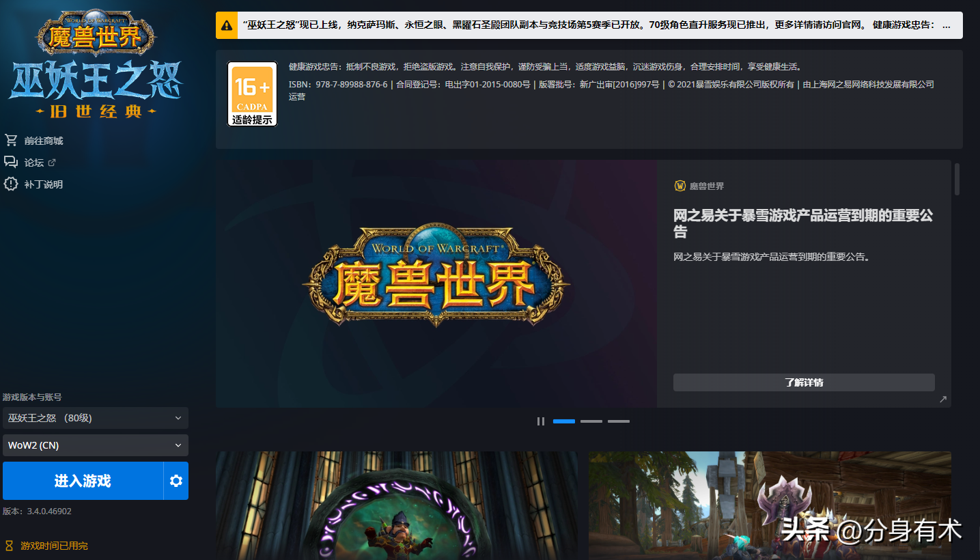Open the 魔兽世界 logo banner image
980x560 pixels.
[436, 284]
